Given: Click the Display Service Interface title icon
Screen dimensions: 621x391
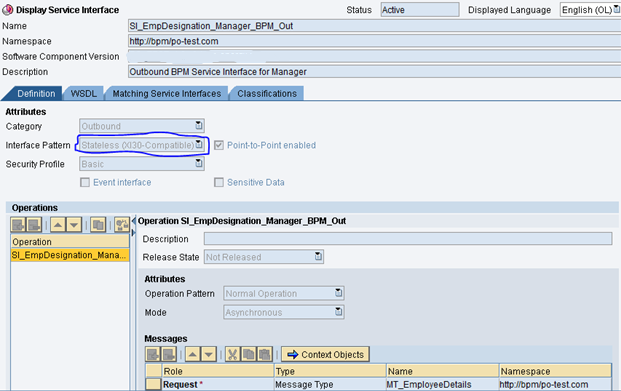Looking at the screenshot, I should [x=8, y=10].
